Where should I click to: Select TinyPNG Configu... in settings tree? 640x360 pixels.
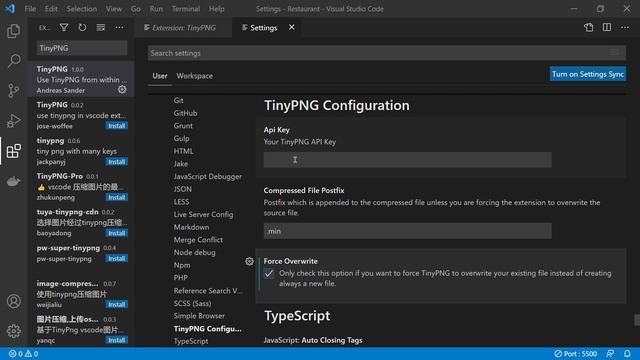[x=207, y=329]
